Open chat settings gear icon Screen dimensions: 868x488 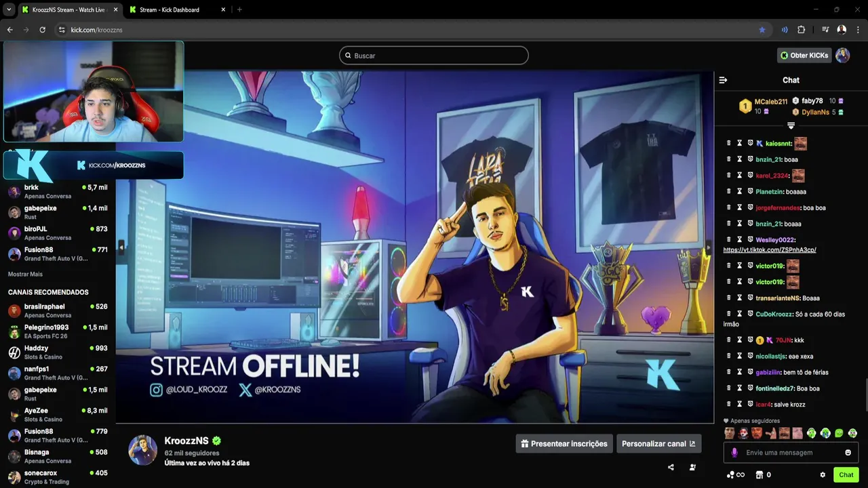pos(823,475)
